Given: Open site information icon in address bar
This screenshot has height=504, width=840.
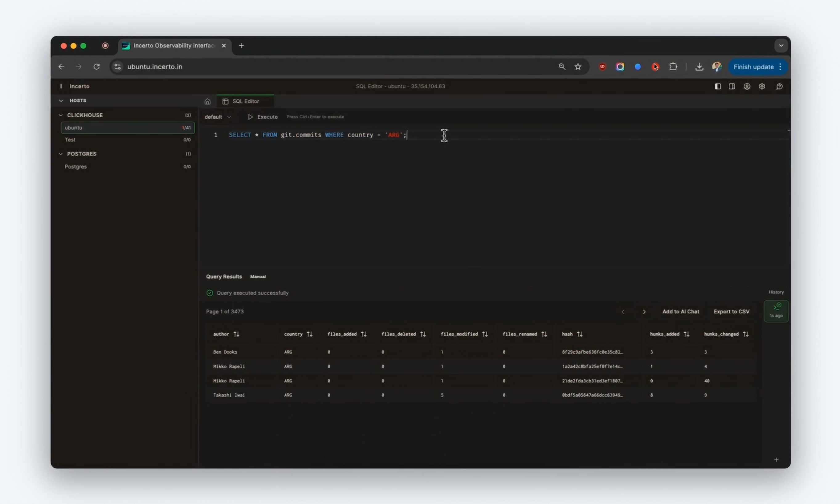Looking at the screenshot, I should [x=117, y=67].
